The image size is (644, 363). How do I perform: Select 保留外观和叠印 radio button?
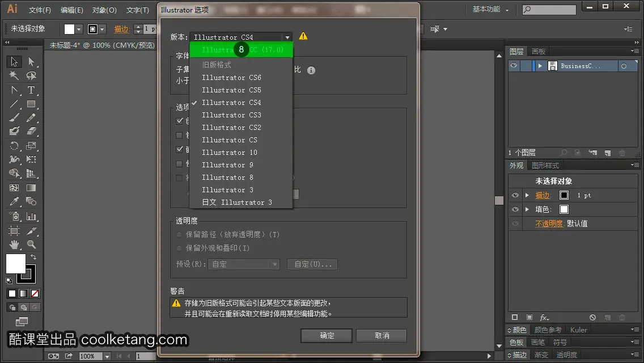pyautogui.click(x=179, y=248)
